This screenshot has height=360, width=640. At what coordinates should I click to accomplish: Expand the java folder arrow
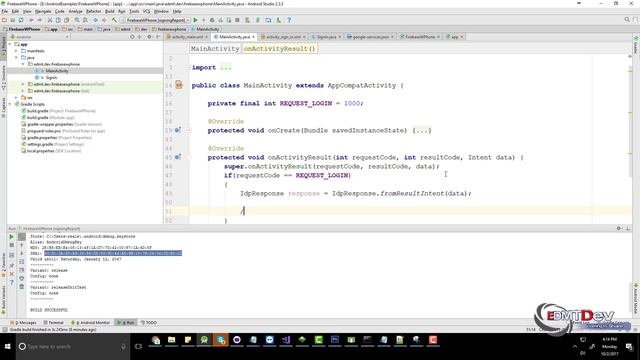click(x=16, y=58)
